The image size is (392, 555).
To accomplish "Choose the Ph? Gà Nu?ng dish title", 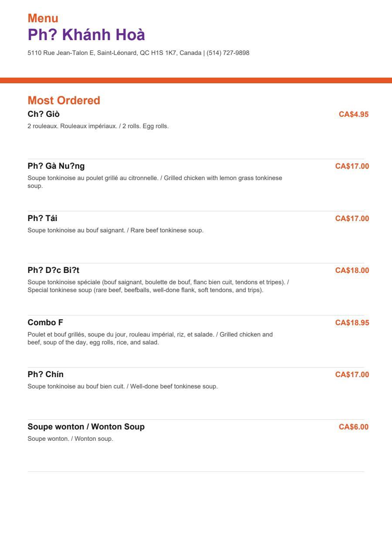I will pos(56,166).
